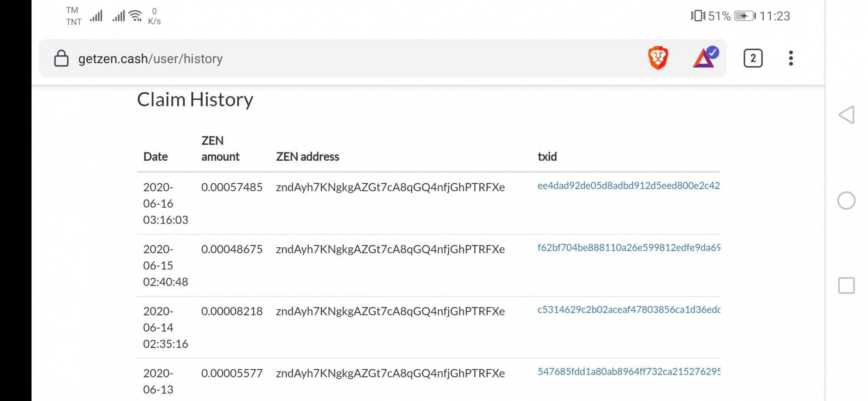
Task: Tap the 0.00048675 ZEN amount cell
Action: [232, 249]
